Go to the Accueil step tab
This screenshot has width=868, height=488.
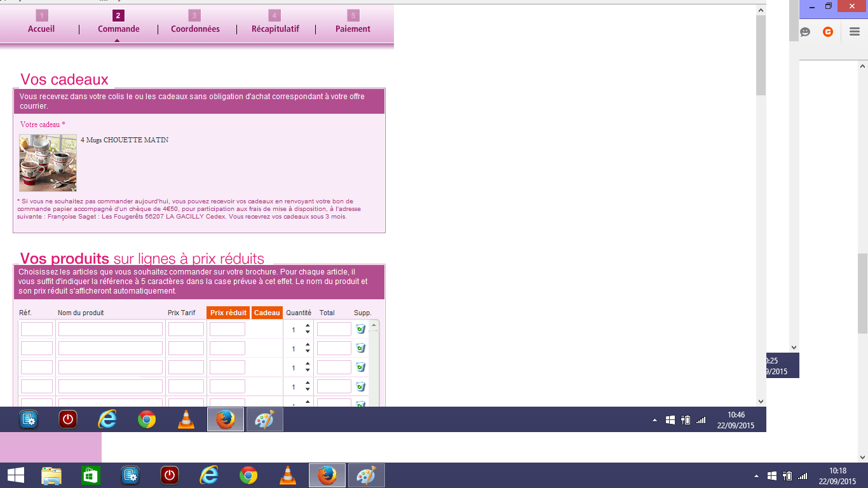[41, 29]
